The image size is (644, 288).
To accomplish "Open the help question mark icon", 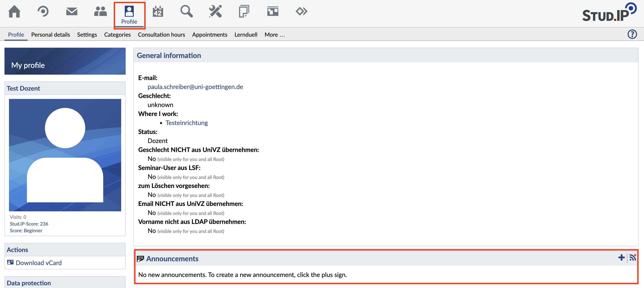I will (632, 34).
